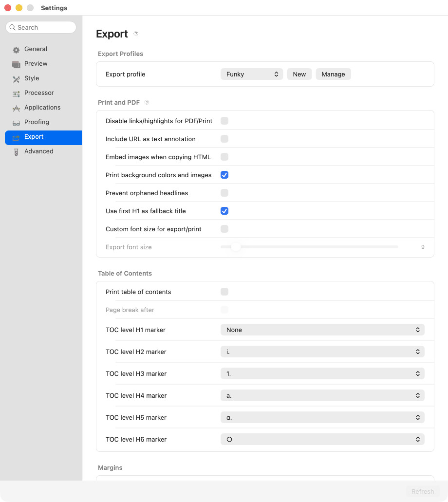The width and height of the screenshot is (448, 502).
Task: Open Advanced settings pane
Action: click(x=43, y=151)
